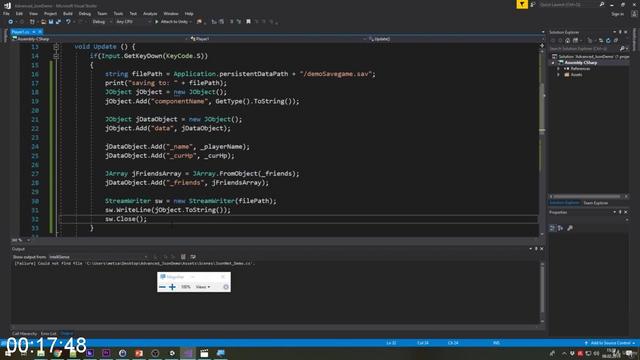Open the Show output from dropdown
The height and width of the screenshot is (360, 640).
point(98,257)
